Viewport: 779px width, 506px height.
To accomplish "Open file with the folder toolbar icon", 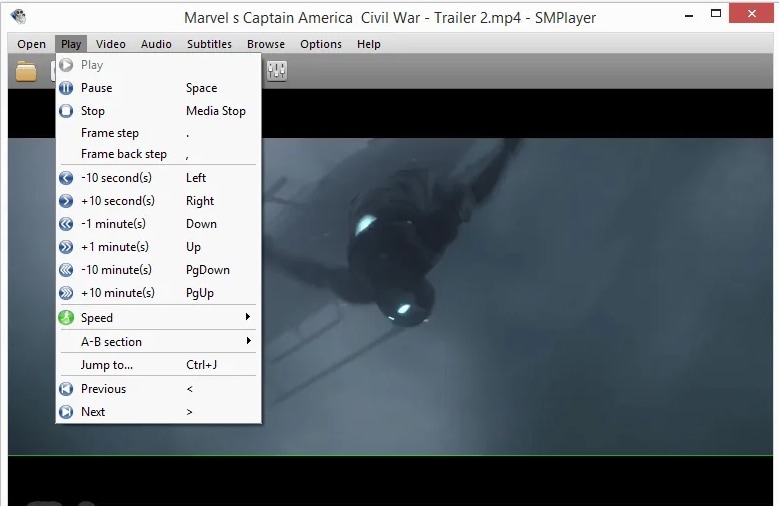I will [x=26, y=72].
